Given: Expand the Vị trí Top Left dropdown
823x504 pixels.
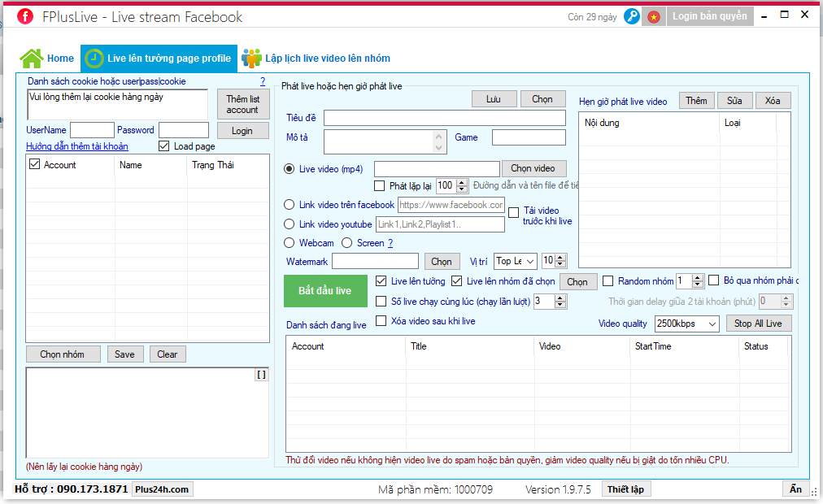Looking at the screenshot, I should (x=515, y=261).
